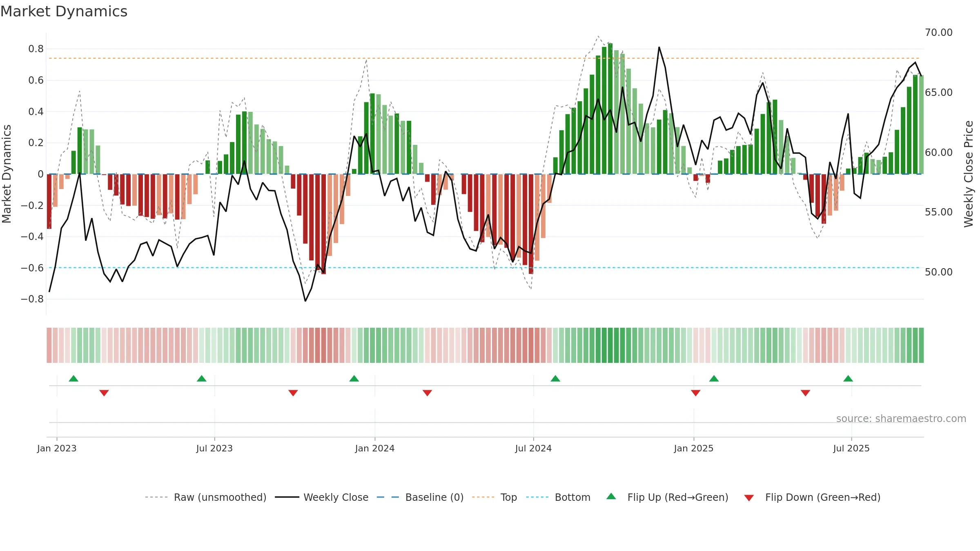The width and height of the screenshot is (980, 551).
Task: Click the tallest dark green bar near October 2024
Action: pyautogui.click(x=610, y=109)
